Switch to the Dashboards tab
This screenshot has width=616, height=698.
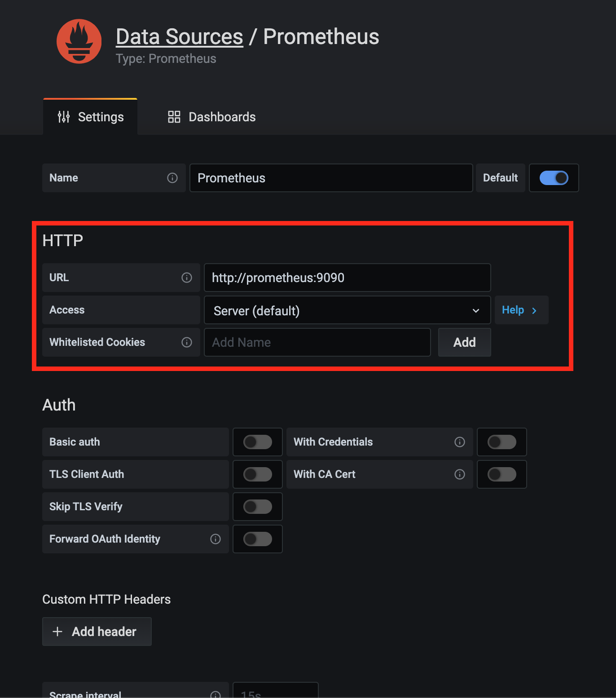[211, 117]
